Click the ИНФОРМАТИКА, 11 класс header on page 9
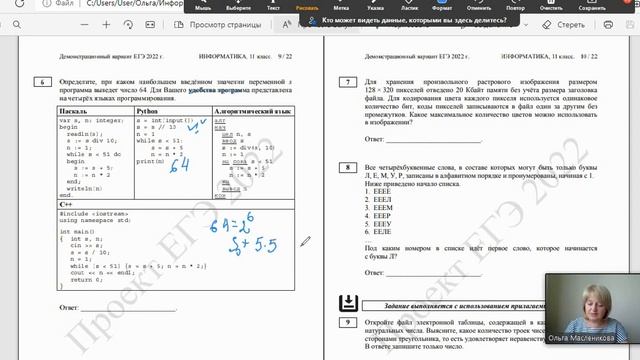 (x=235, y=56)
